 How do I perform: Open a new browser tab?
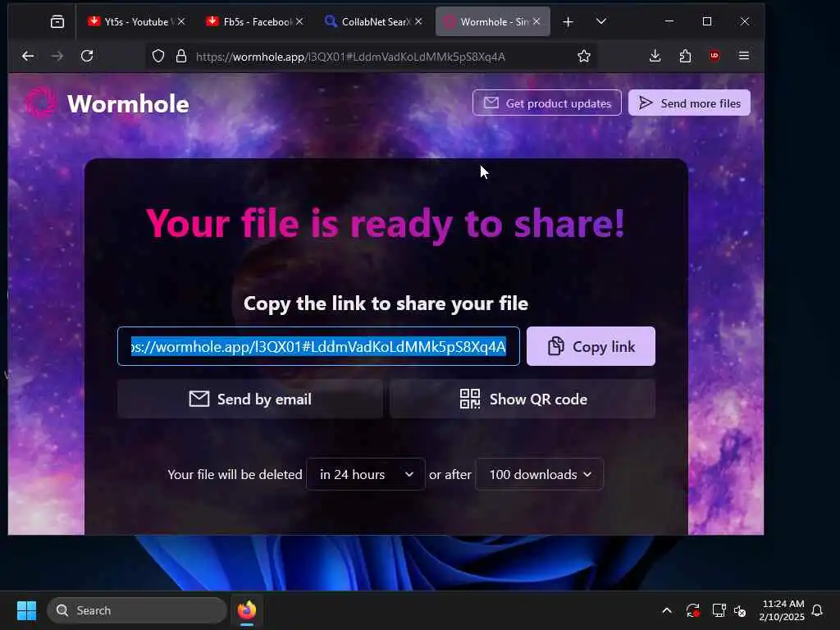pyautogui.click(x=568, y=22)
